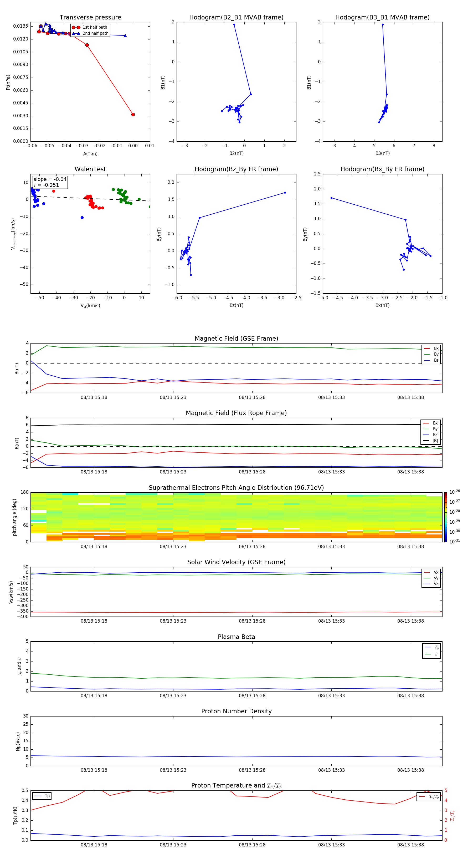Click the 'Vsw(km/s)' axis label
This screenshot has width=473, height=868.
tap(11, 592)
